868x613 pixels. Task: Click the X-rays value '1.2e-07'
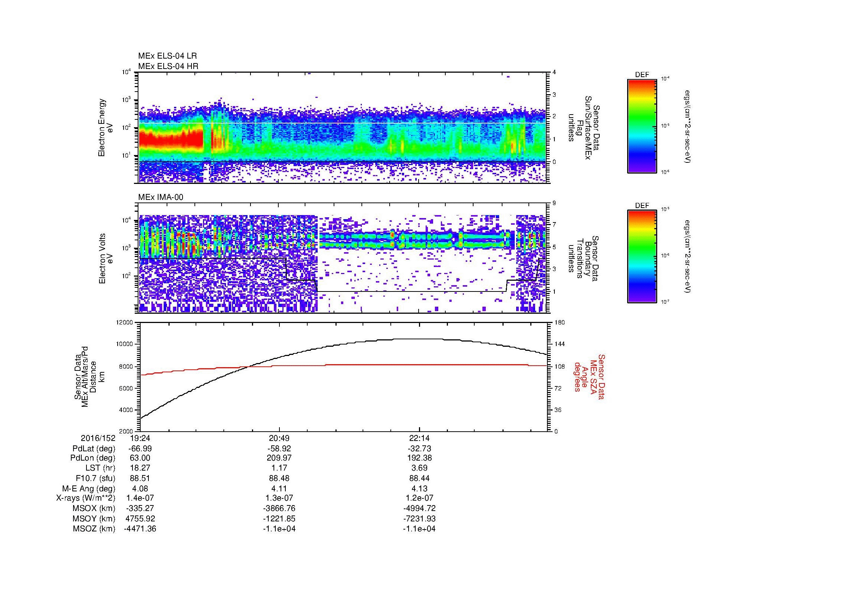coord(419,498)
